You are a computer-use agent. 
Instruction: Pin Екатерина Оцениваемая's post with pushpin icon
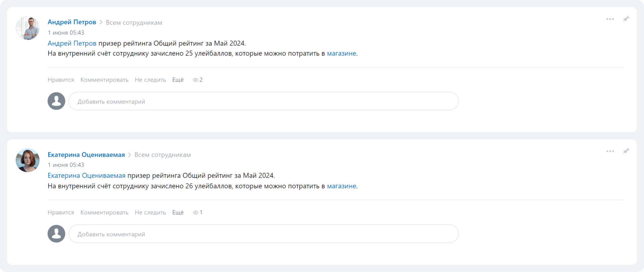626,151
